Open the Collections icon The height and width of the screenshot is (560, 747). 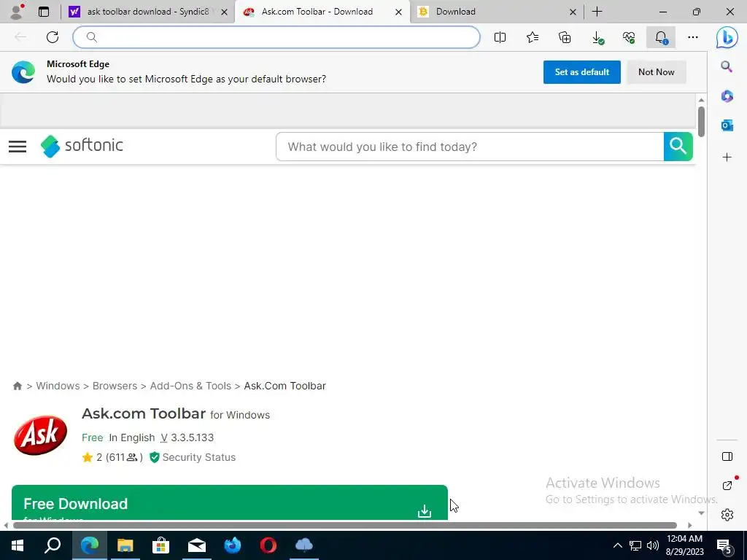(x=565, y=37)
